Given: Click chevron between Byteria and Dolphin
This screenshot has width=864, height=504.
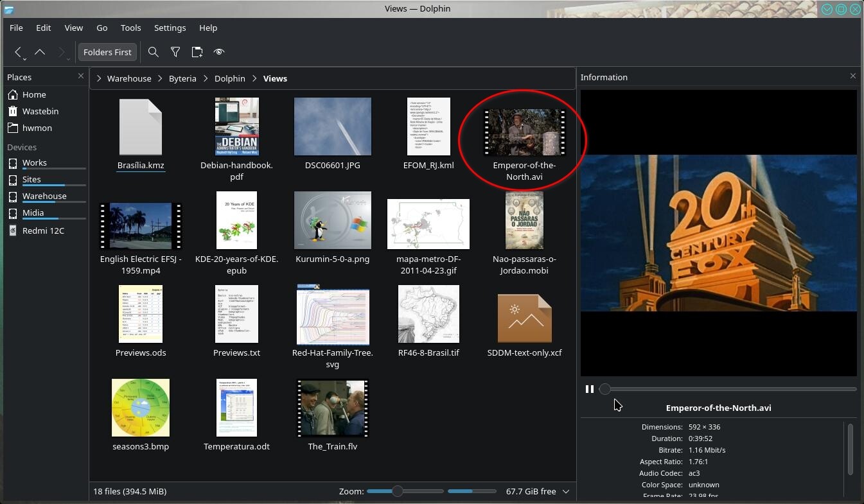Looking at the screenshot, I should [206, 78].
